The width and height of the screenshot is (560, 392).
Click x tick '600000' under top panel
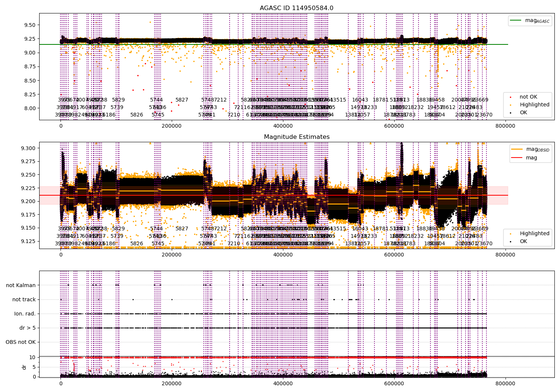tap(394, 126)
